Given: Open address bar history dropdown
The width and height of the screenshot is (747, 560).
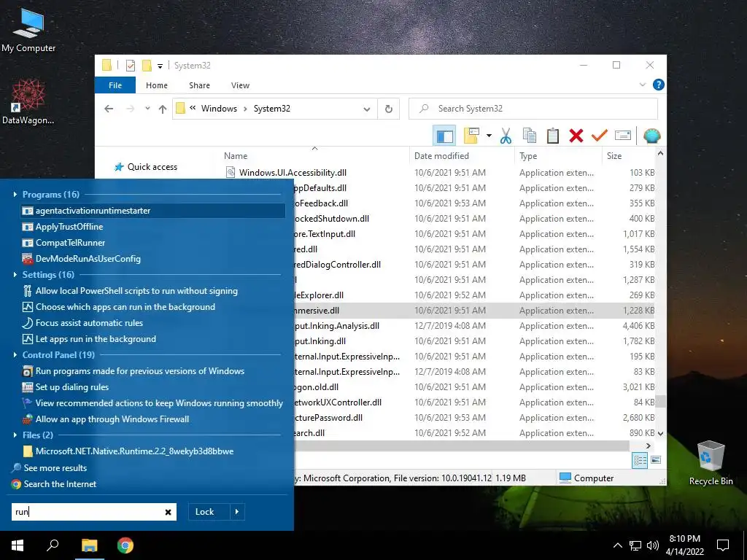Looking at the screenshot, I should click(x=367, y=109).
